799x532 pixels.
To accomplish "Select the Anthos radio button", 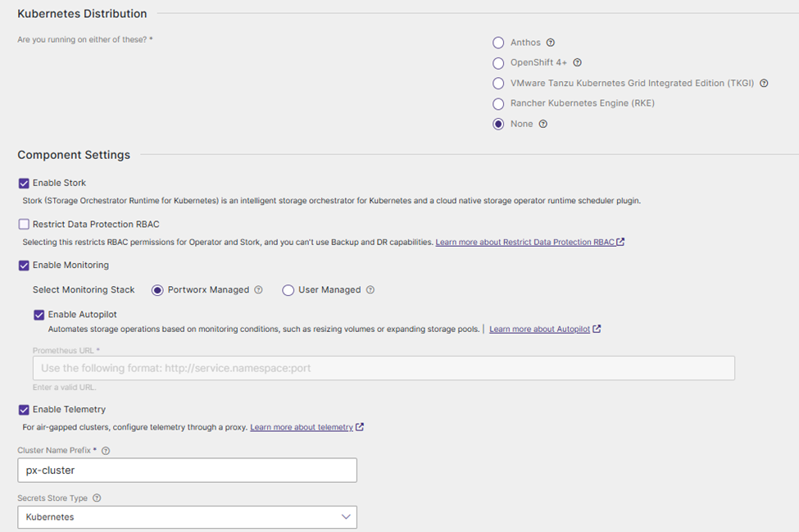I will click(x=498, y=43).
